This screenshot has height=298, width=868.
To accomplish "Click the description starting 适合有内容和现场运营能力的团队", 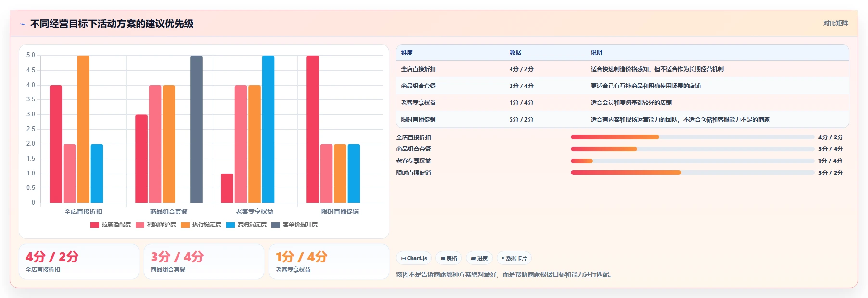I will 680,119.
